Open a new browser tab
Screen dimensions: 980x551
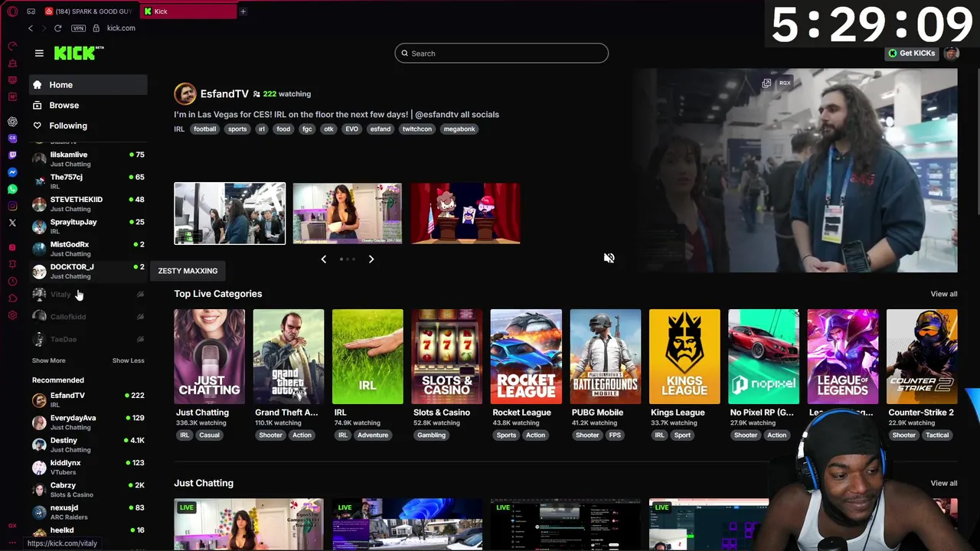tap(243, 11)
